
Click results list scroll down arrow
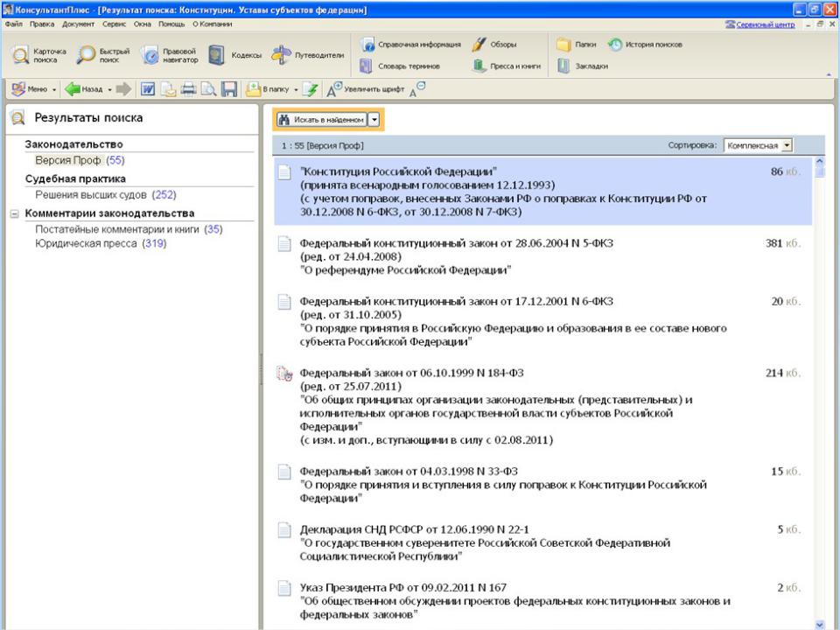pos(819,624)
